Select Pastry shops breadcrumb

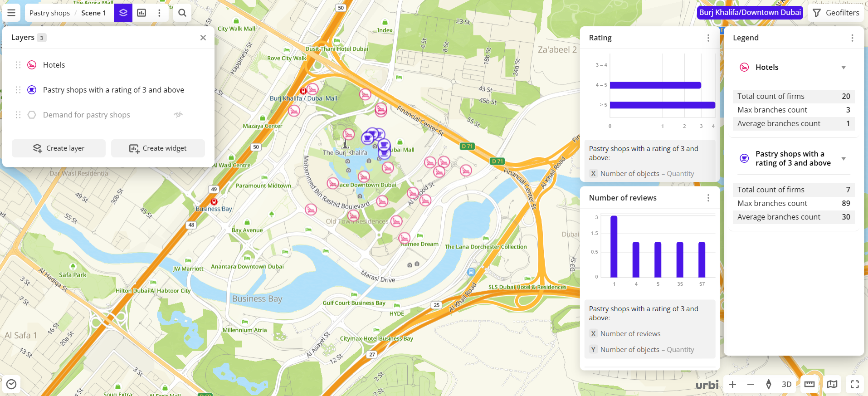tap(49, 13)
